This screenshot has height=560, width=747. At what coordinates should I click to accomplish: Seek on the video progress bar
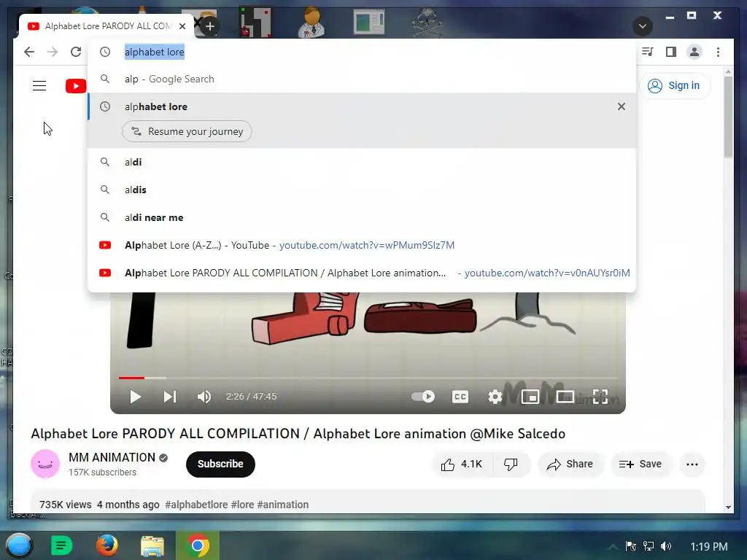368,378
